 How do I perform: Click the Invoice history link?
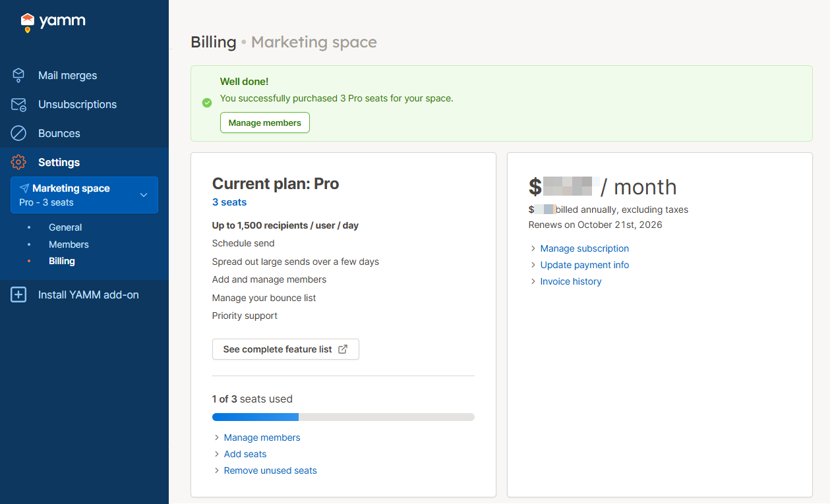click(x=571, y=281)
